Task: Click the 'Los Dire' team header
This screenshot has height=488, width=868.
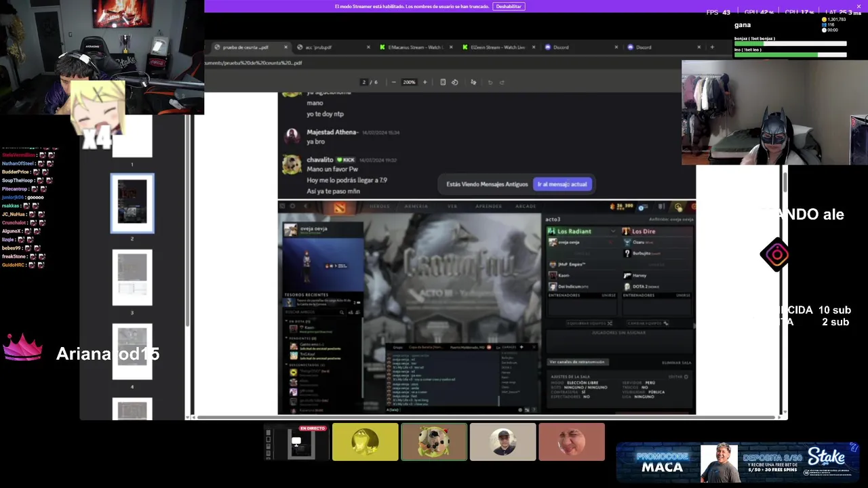Action: 644,231
